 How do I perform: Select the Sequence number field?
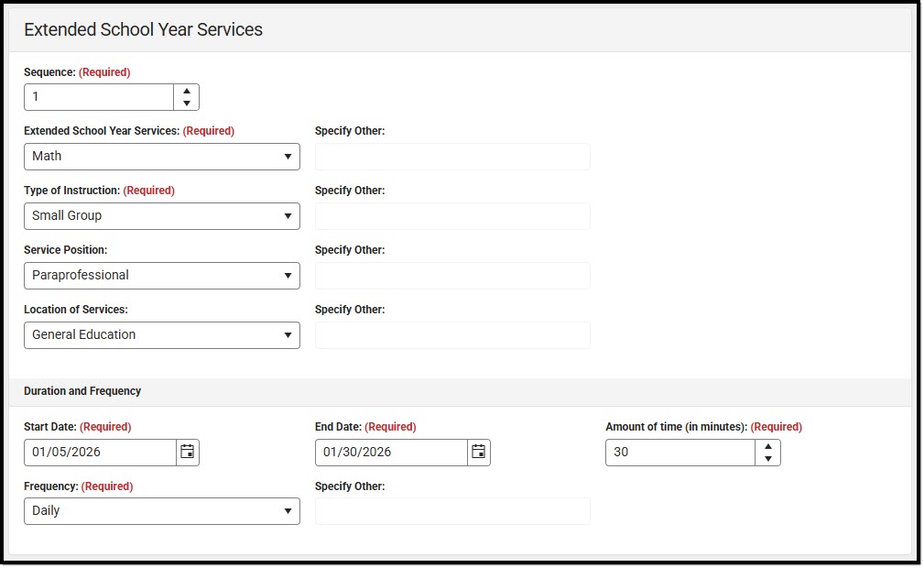pos(99,96)
